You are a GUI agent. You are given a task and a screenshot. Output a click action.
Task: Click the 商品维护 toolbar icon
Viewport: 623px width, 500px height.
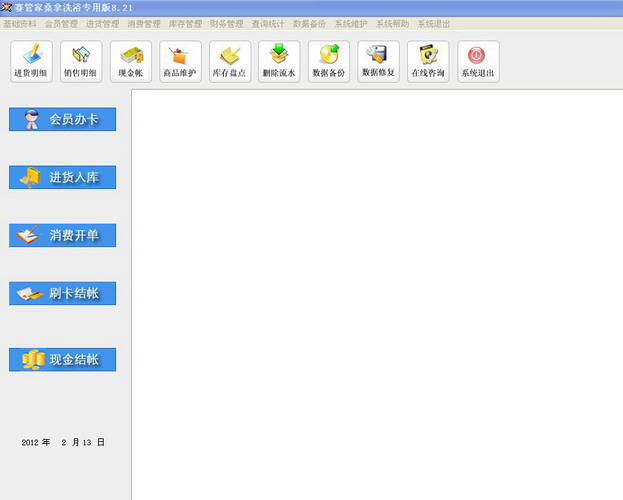click(180, 62)
